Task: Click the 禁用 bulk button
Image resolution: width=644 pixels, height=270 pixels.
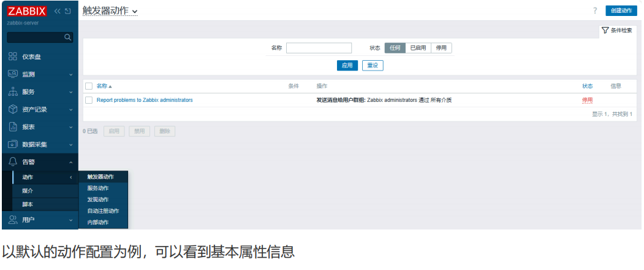Action: [139, 131]
